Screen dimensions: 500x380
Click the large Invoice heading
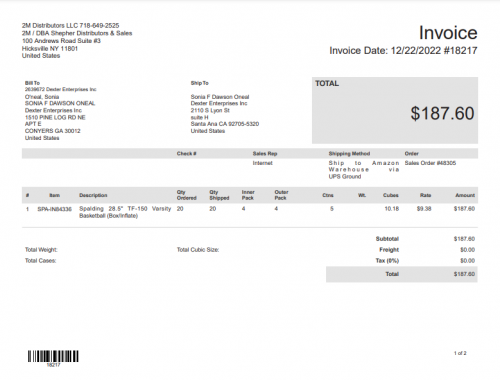pyautogui.click(x=448, y=33)
